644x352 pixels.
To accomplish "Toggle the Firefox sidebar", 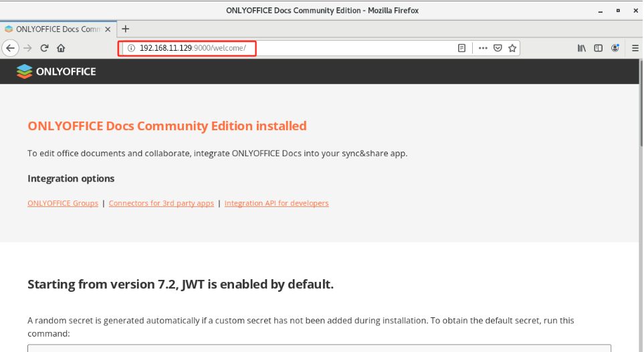I will click(599, 48).
